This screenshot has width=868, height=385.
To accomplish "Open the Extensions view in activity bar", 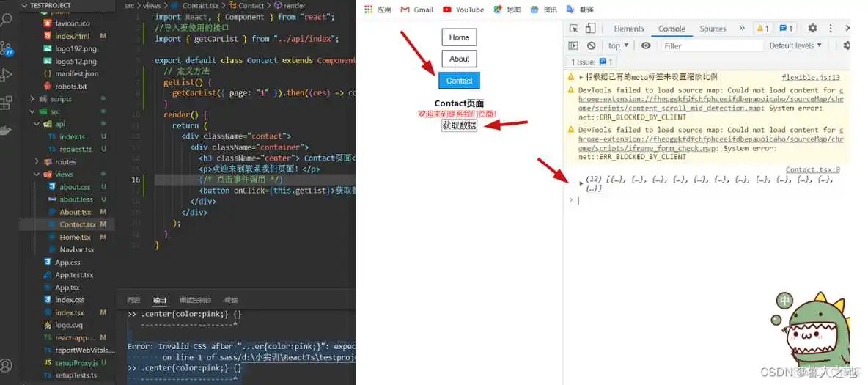I will 6,102.
